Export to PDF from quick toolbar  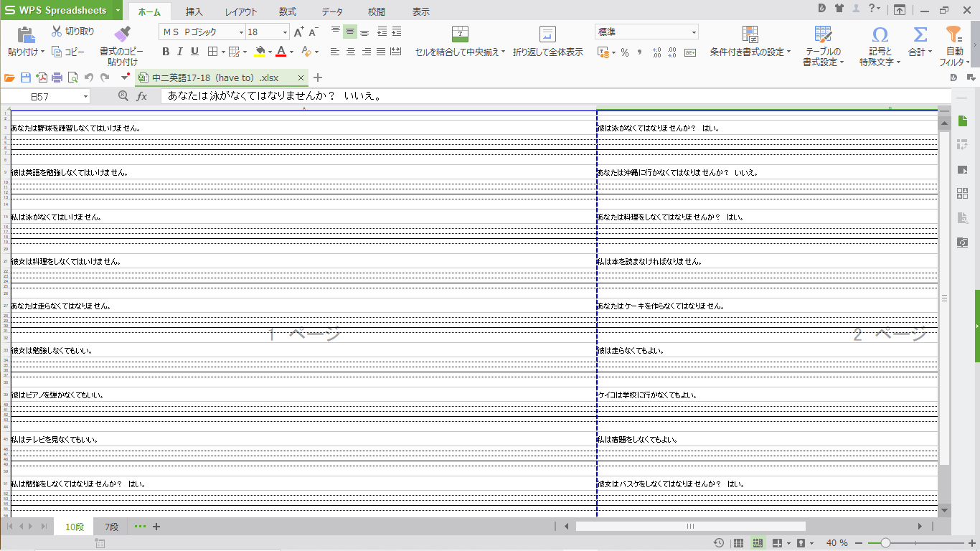click(42, 77)
